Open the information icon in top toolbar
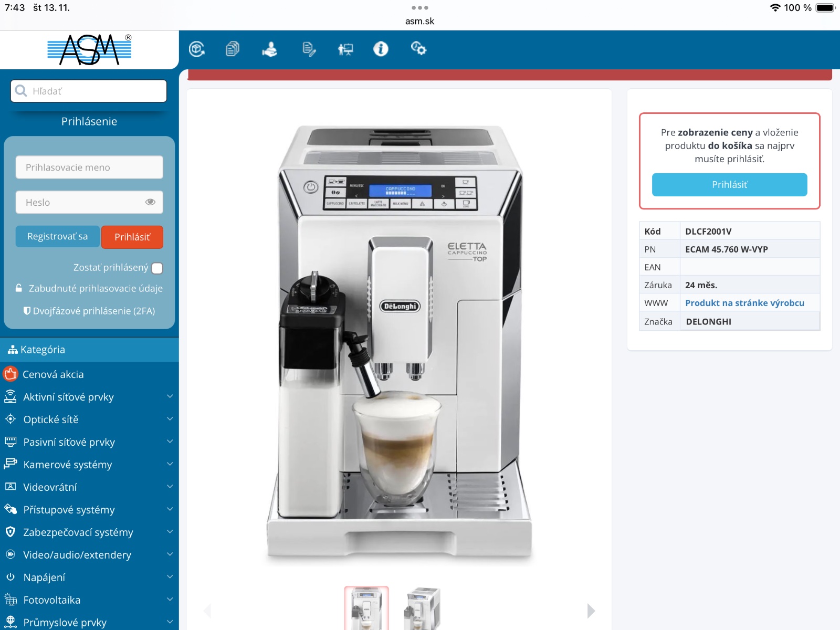Screen dimensions: 840x630 [381, 49]
